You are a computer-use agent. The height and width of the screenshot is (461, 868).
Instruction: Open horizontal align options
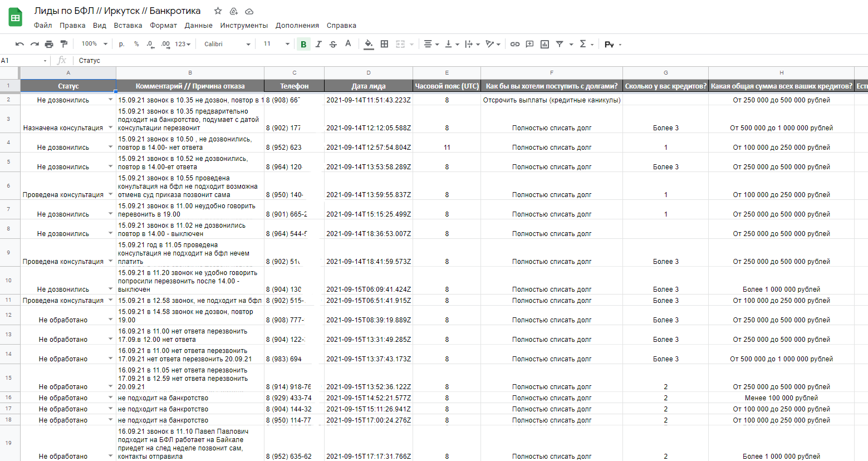tap(431, 44)
